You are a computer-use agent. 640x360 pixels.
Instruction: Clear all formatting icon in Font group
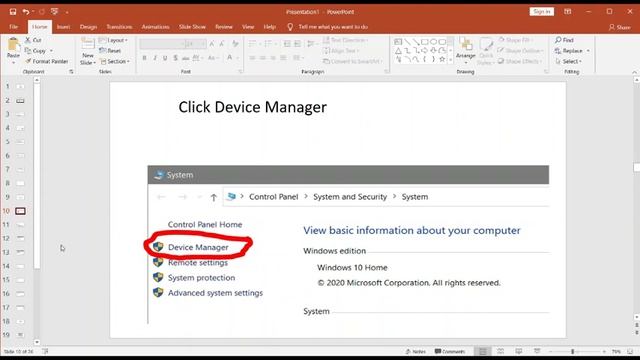pyautogui.click(x=235, y=44)
